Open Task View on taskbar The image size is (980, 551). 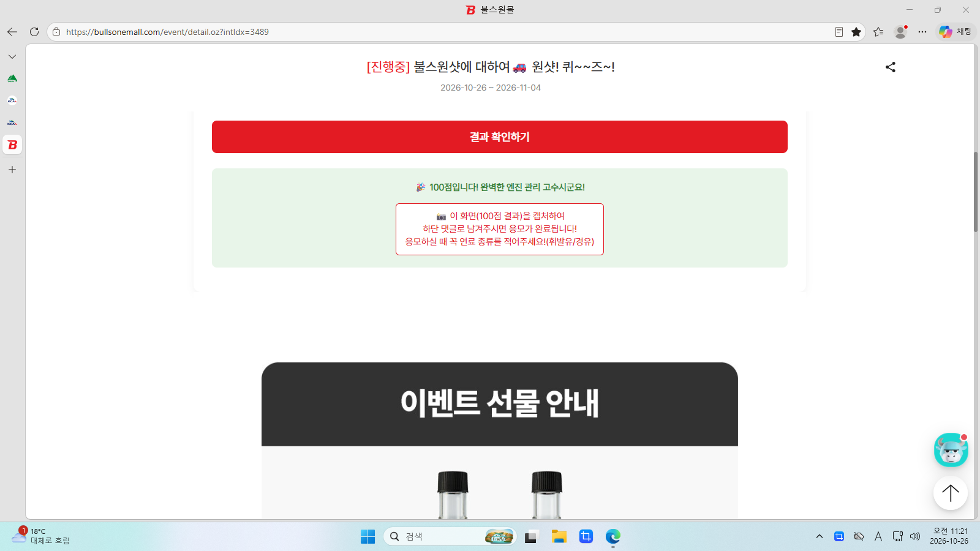tap(531, 537)
